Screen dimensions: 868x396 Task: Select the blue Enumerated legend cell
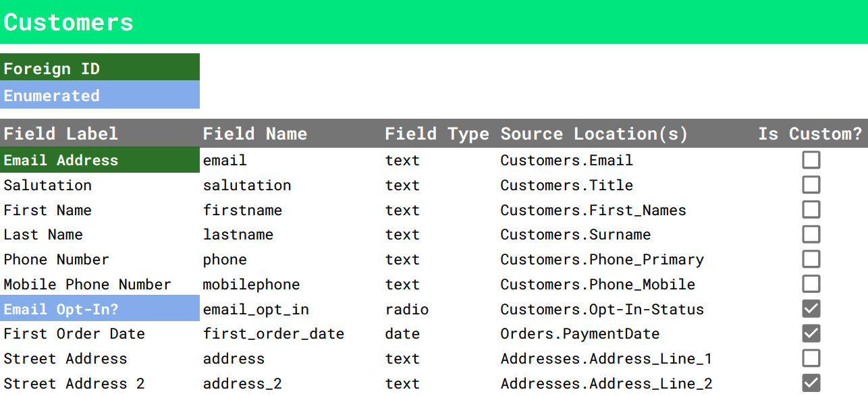click(x=100, y=95)
